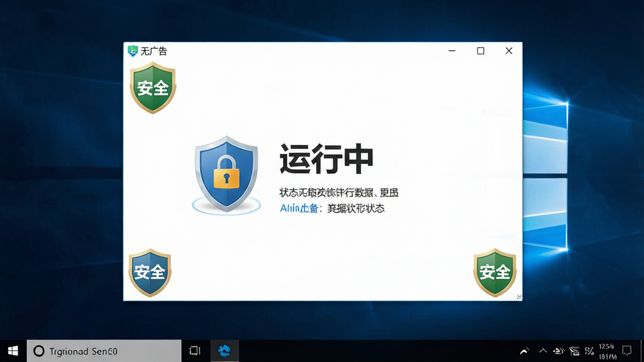
Task: Click the blue 安全 shield badge in the window's lower-left corner
Action: 150,273
